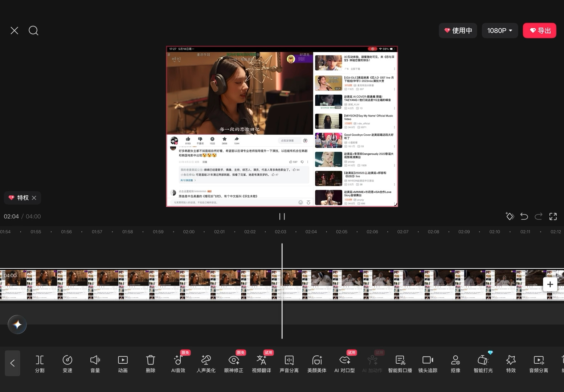Close the editor with the X icon
Image resolution: width=564 pixels, height=392 pixels.
[15, 30]
